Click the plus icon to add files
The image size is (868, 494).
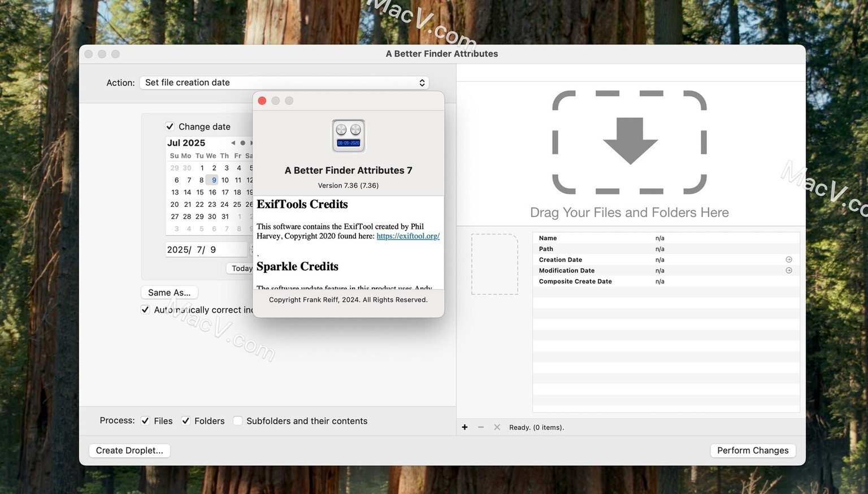pyautogui.click(x=465, y=427)
